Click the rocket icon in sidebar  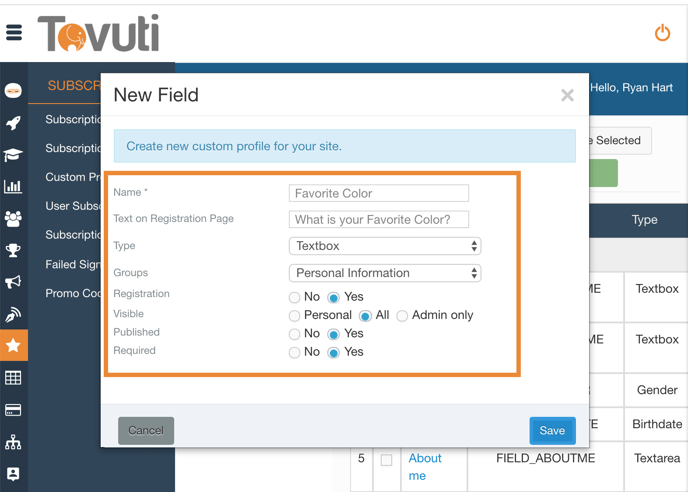click(x=13, y=123)
